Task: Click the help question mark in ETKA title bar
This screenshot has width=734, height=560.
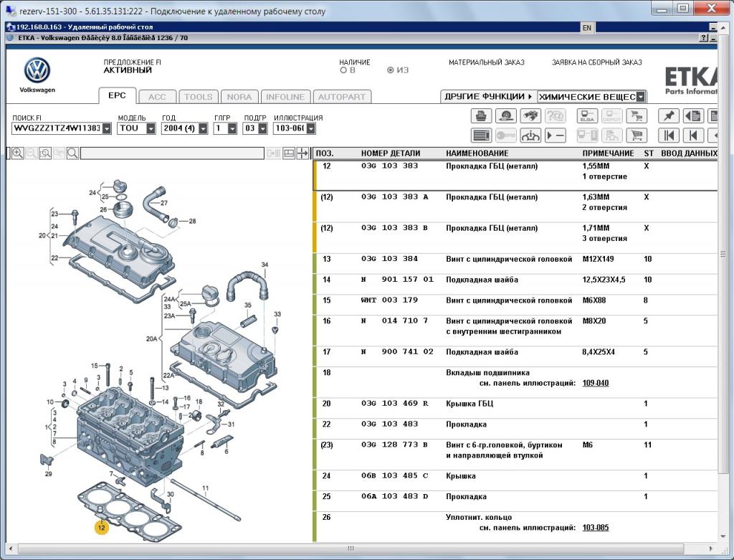Action: click(x=703, y=38)
